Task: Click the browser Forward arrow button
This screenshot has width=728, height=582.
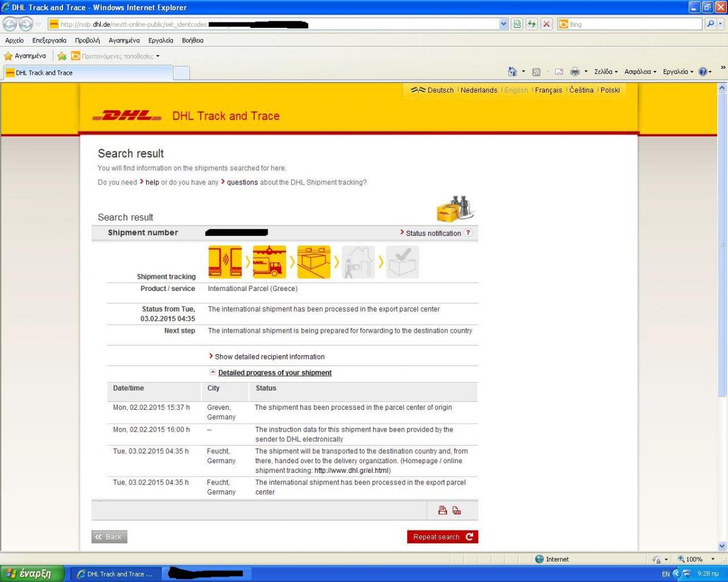Action: pyautogui.click(x=25, y=24)
